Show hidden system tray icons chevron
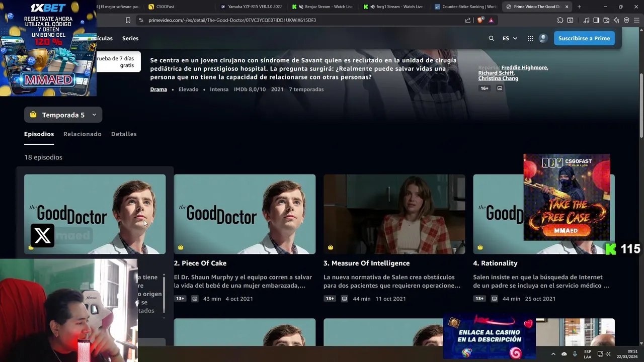The width and height of the screenshot is (644, 362). pyautogui.click(x=553, y=354)
